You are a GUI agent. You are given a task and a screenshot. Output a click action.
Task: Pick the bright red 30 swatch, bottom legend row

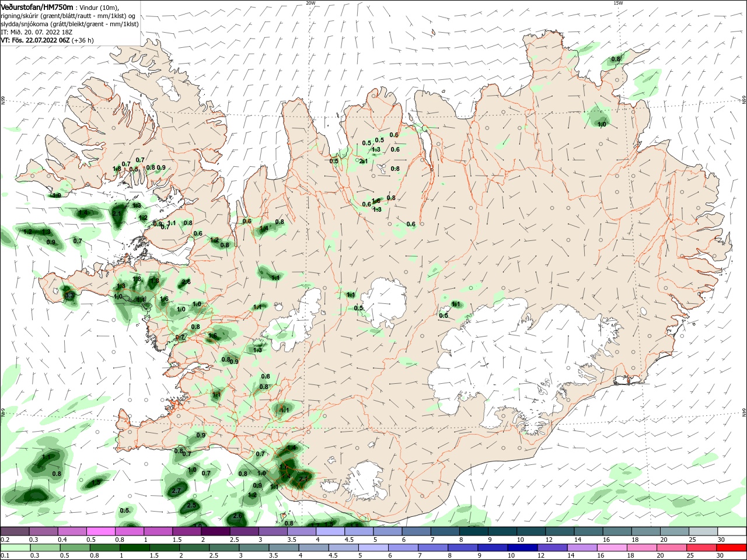732,548
